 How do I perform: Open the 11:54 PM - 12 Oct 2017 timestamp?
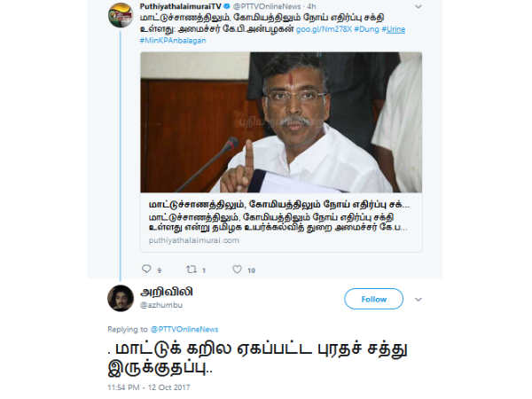[149, 387]
